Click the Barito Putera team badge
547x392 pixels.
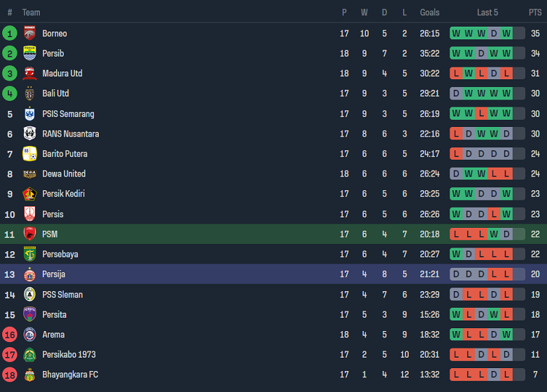click(29, 154)
